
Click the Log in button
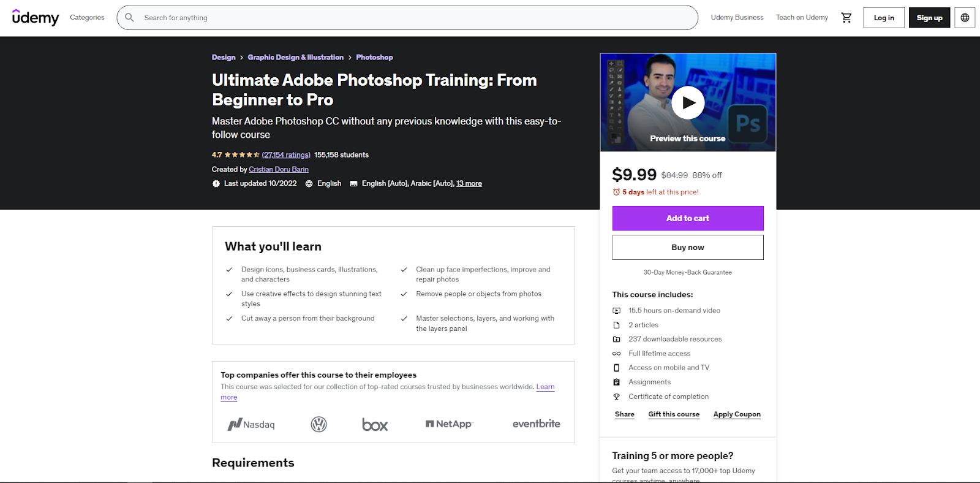pos(884,18)
